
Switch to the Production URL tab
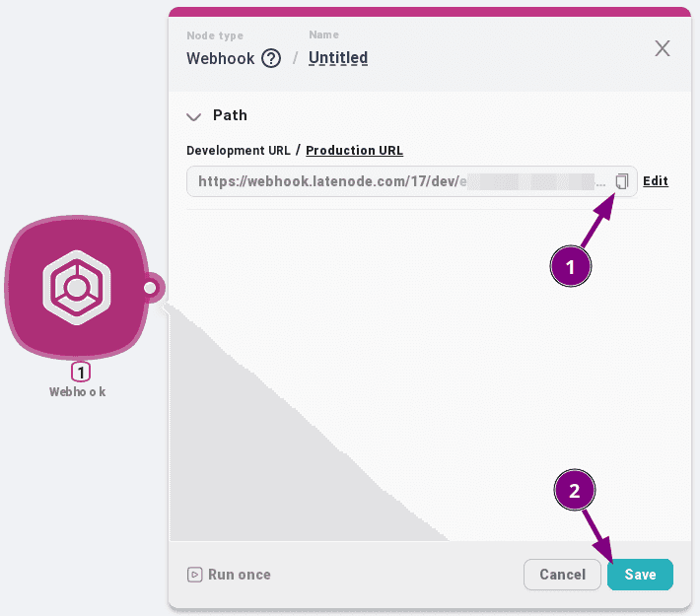pos(354,151)
